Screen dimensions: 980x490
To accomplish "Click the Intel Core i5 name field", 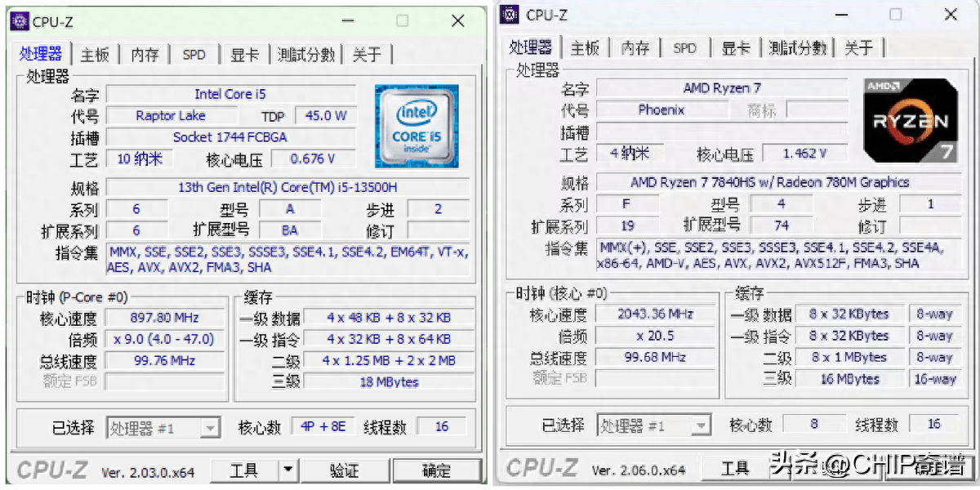I will tap(231, 94).
